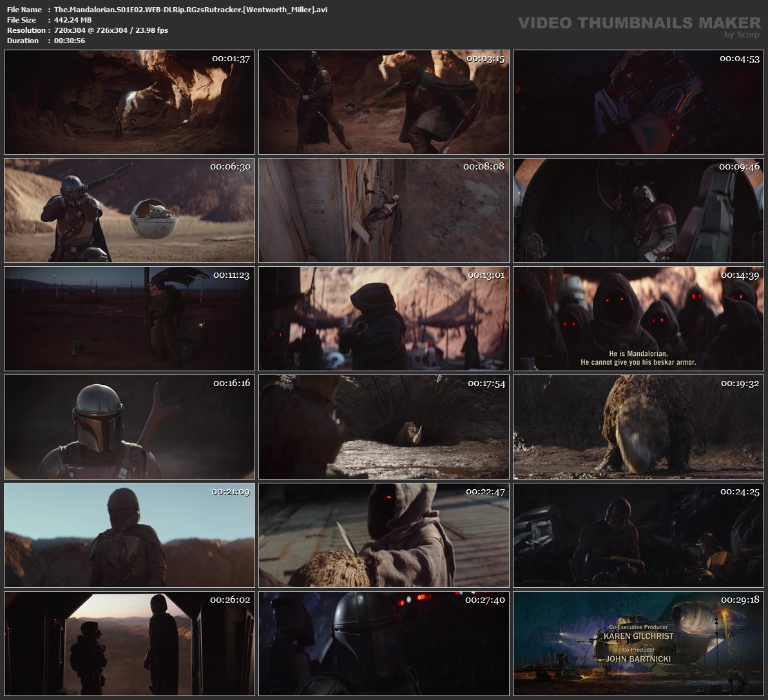The width and height of the screenshot is (768, 700).
Task: Click the 'File Size' label
Action: [x=21, y=20]
